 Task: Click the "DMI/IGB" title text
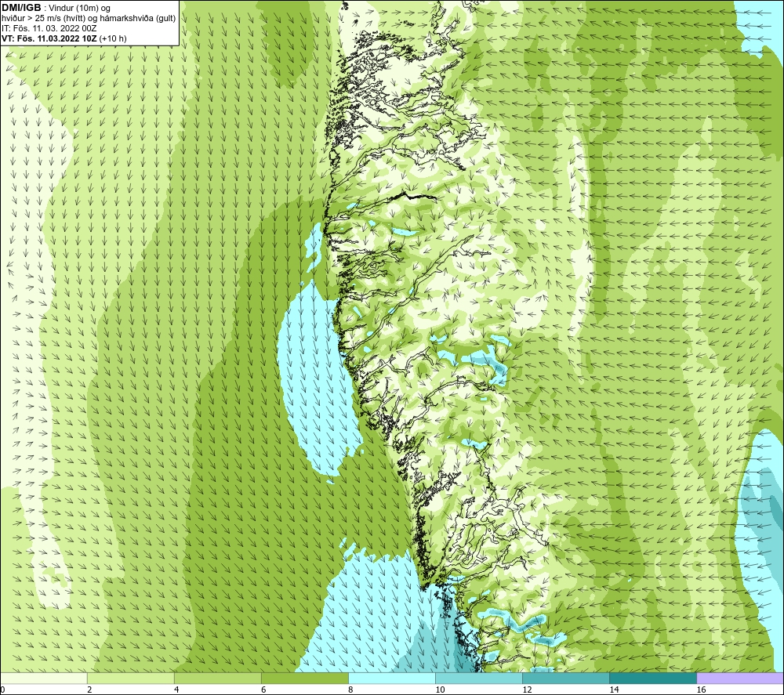[x=21, y=8]
